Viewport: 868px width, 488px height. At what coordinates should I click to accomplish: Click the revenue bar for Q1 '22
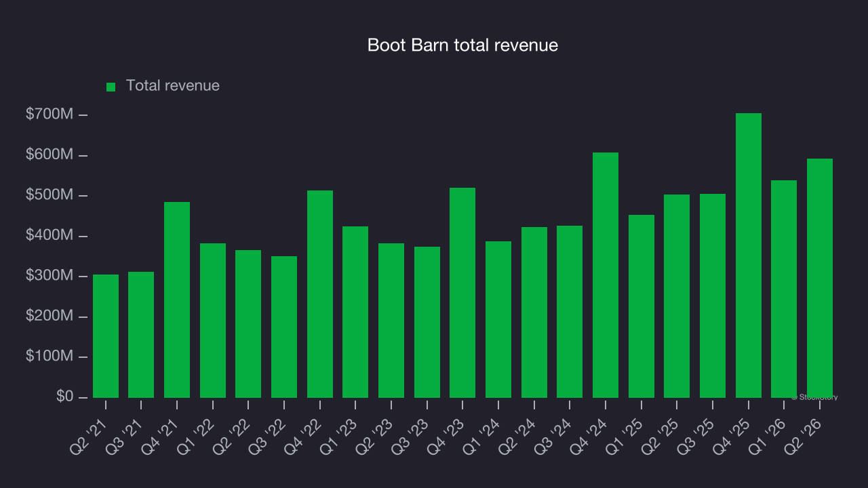213,321
